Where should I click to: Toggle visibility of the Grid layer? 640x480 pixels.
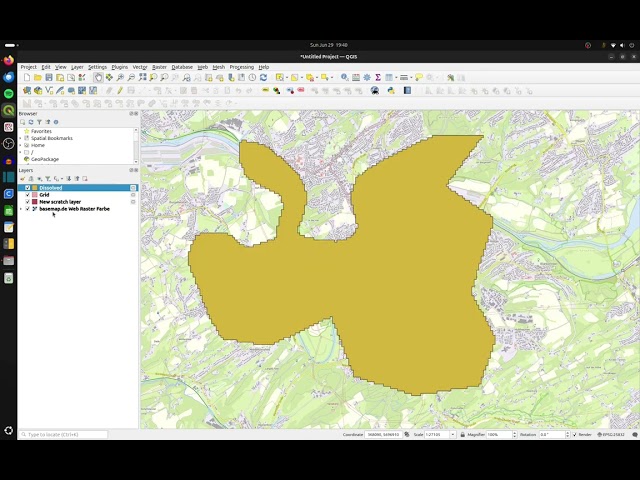click(28, 195)
